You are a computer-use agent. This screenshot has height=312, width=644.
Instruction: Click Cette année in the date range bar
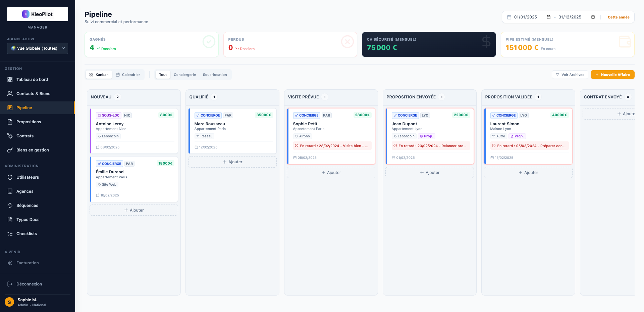pos(618,17)
